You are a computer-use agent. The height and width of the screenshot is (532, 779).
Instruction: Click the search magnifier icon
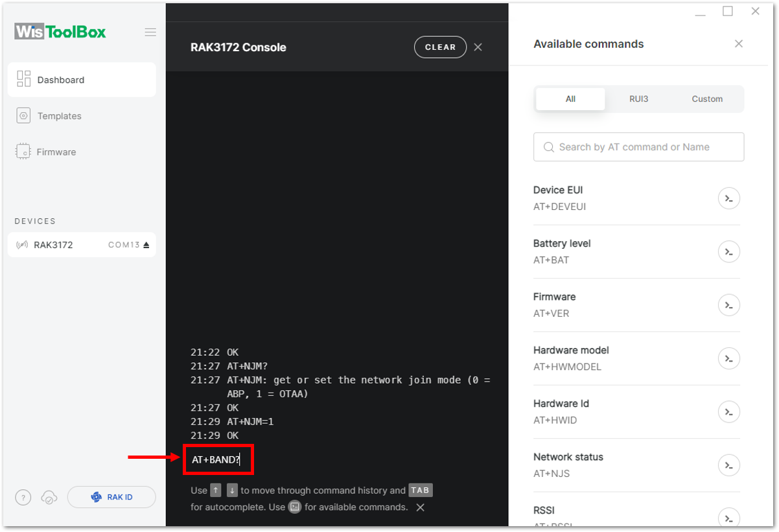point(549,147)
